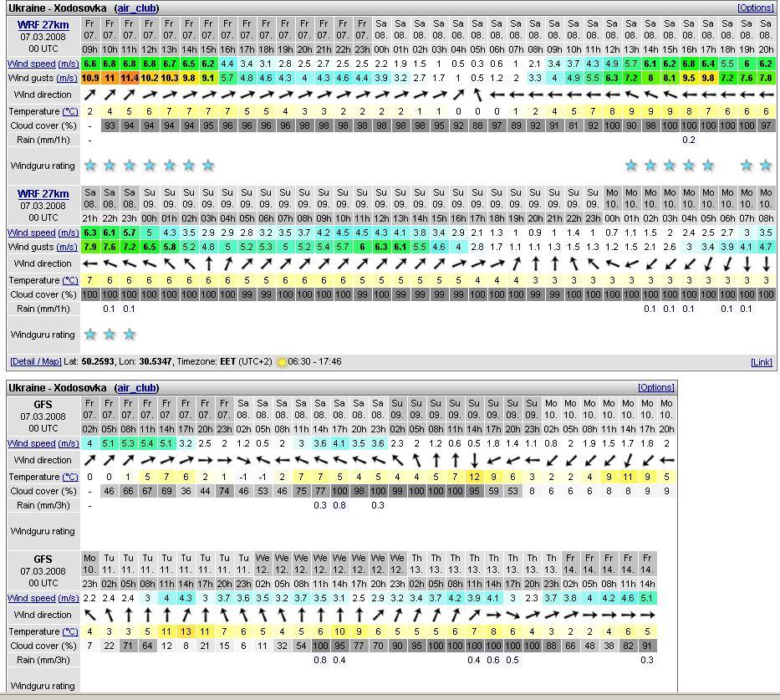Open air_club link in GFS panel header
Viewport: 780px width, 700px height.
point(137,388)
